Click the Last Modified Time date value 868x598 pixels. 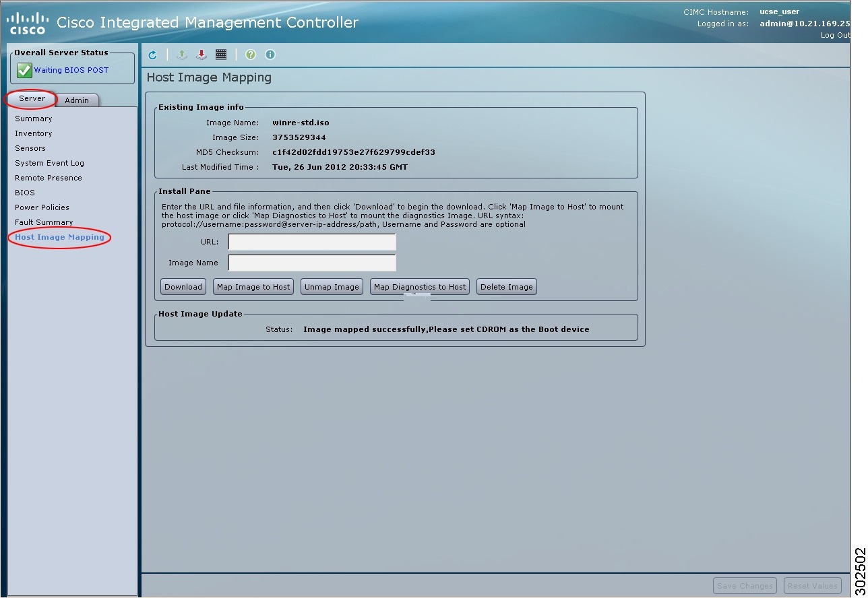tap(340, 167)
